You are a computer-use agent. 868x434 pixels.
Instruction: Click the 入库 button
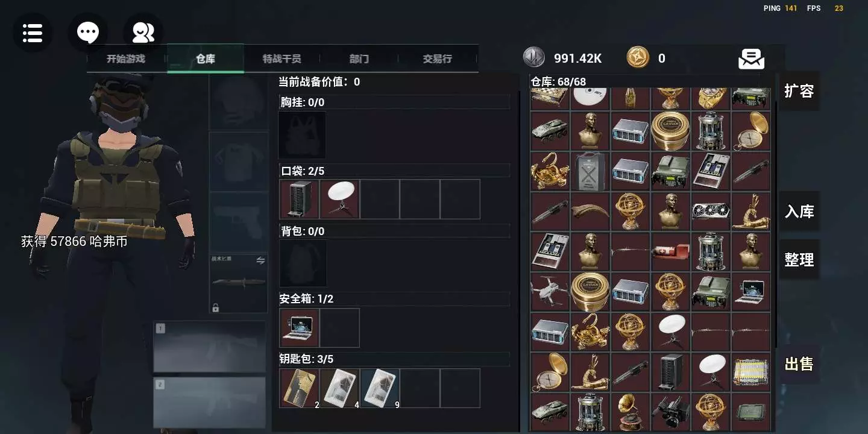799,212
